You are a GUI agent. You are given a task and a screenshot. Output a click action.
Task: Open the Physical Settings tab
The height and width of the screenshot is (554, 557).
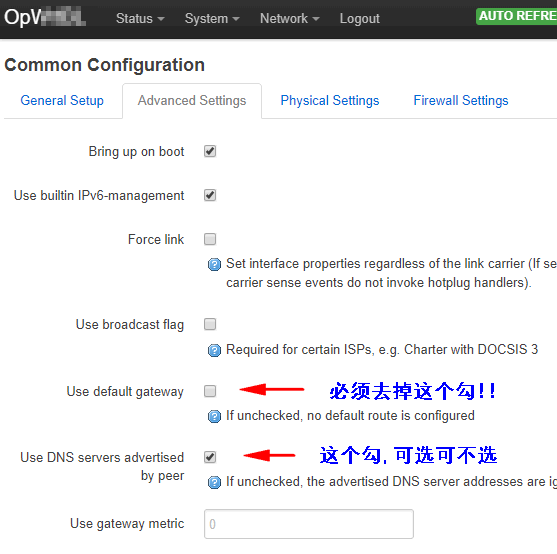(x=330, y=101)
